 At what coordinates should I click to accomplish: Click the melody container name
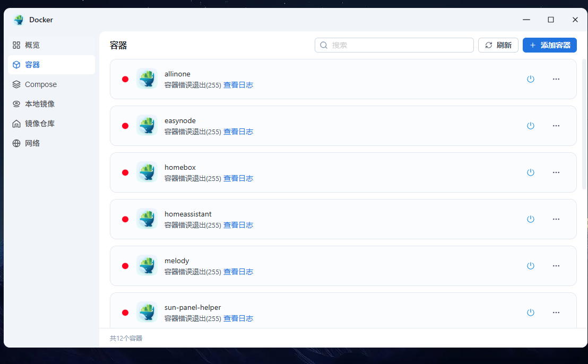point(177,261)
